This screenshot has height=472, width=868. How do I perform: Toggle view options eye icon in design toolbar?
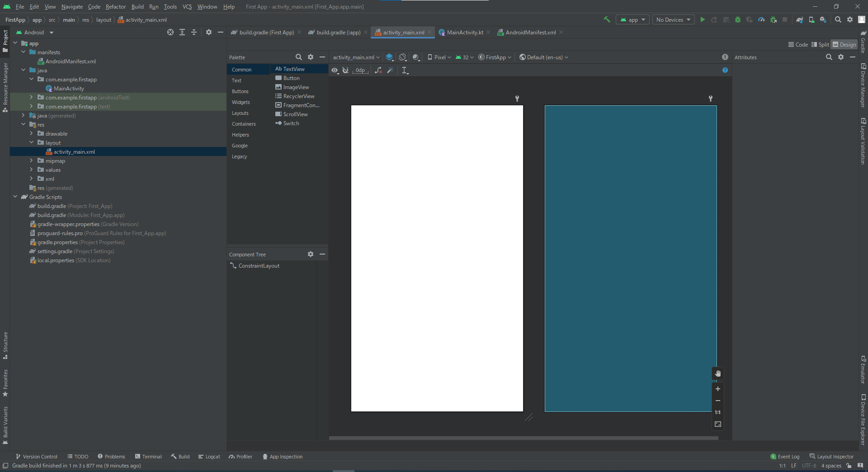click(x=335, y=70)
